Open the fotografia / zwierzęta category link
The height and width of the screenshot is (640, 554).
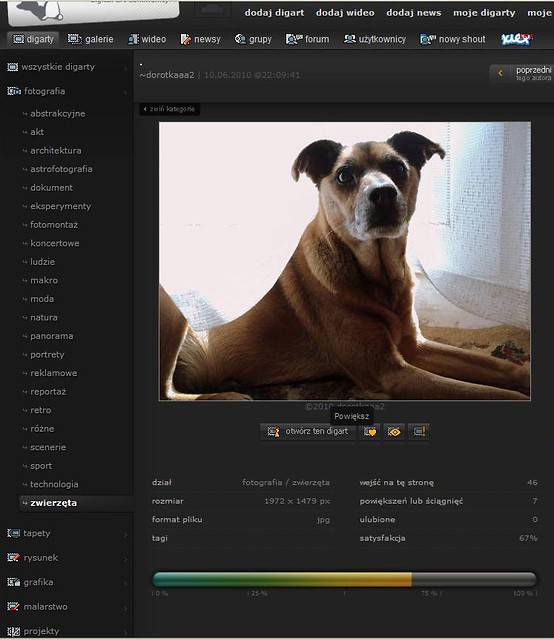point(286,482)
